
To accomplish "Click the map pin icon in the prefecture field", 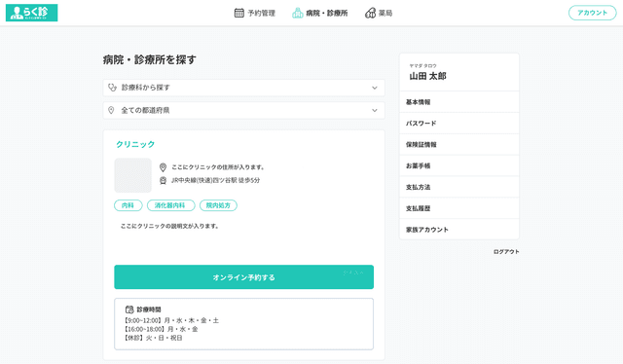I will point(111,110).
